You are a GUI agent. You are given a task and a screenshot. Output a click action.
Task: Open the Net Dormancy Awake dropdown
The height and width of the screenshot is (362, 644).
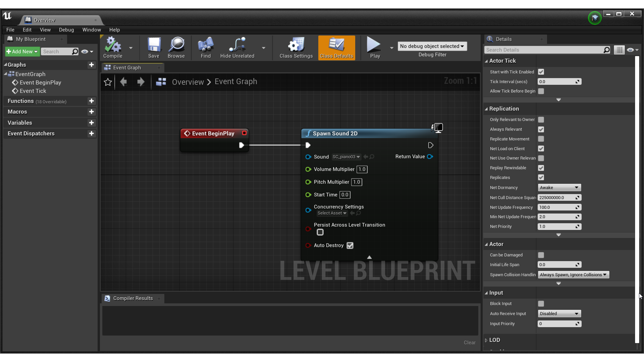(559, 188)
